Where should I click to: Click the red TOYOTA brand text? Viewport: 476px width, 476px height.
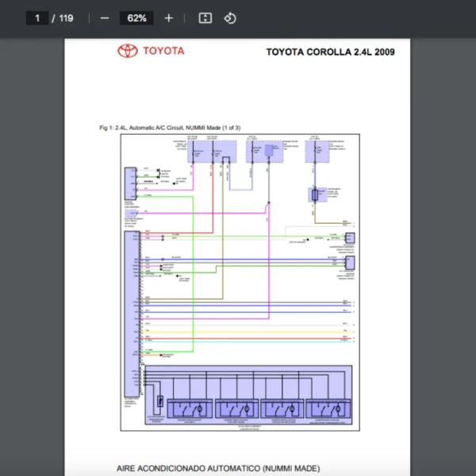pyautogui.click(x=163, y=51)
